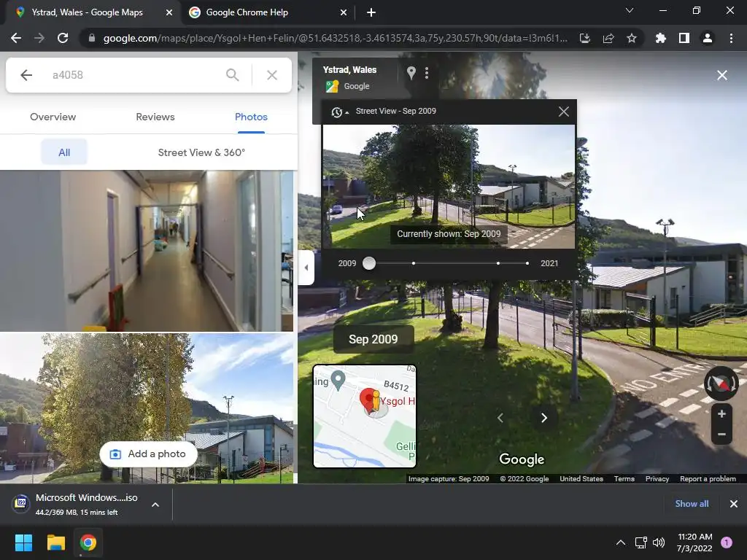Viewport: 747px width, 560px height.
Task: Open the clock showing 11:20 AM
Action: [x=694, y=542]
